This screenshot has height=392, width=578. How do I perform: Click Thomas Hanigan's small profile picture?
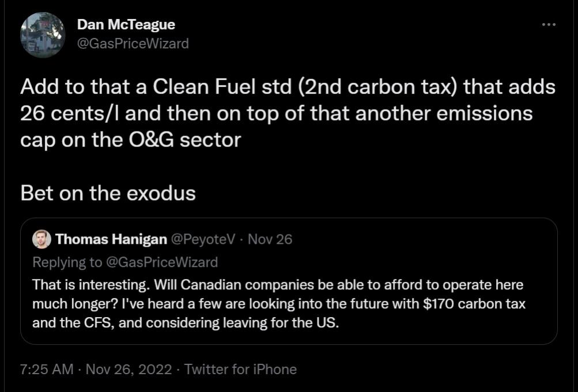tap(41, 239)
